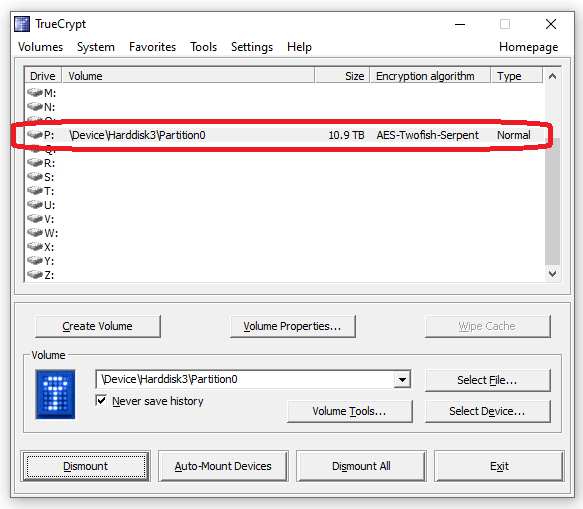Click the Select Device button
Image resolution: width=583 pixels, height=509 pixels.
click(x=487, y=411)
